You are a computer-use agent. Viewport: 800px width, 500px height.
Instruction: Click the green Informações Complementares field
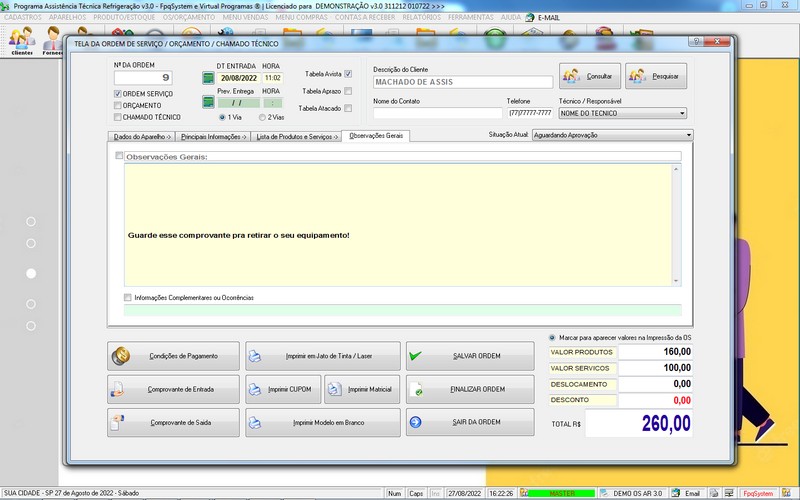point(403,311)
